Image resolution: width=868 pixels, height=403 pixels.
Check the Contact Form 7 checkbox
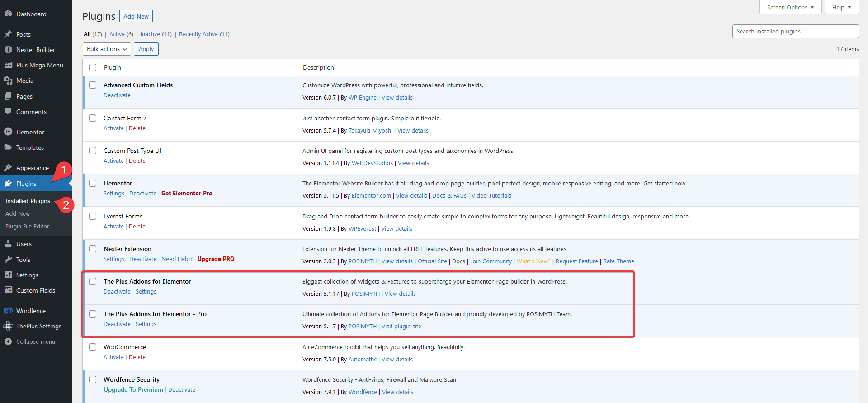pyautogui.click(x=93, y=118)
